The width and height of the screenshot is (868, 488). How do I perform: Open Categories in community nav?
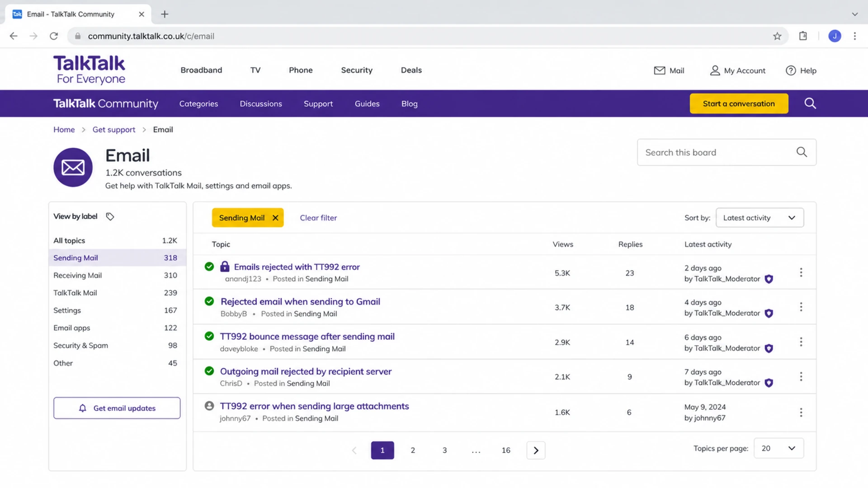(x=198, y=104)
